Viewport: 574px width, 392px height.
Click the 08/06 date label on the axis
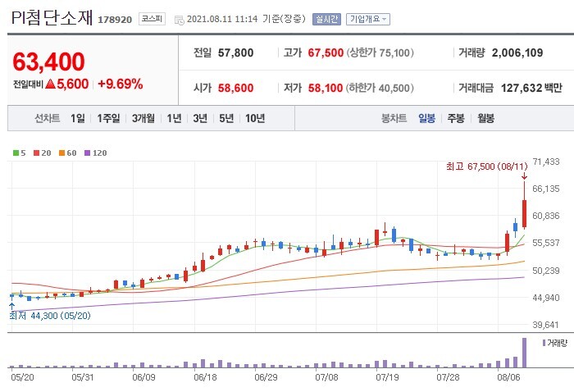pyautogui.click(x=508, y=377)
